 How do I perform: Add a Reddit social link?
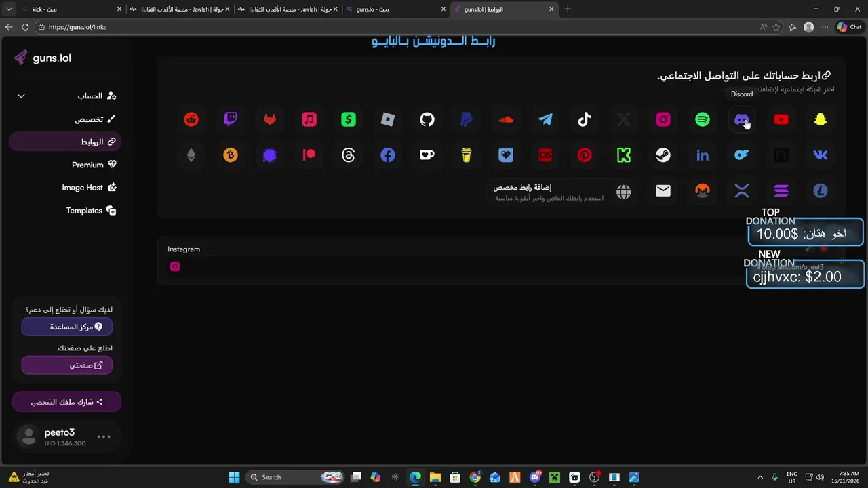[191, 120]
